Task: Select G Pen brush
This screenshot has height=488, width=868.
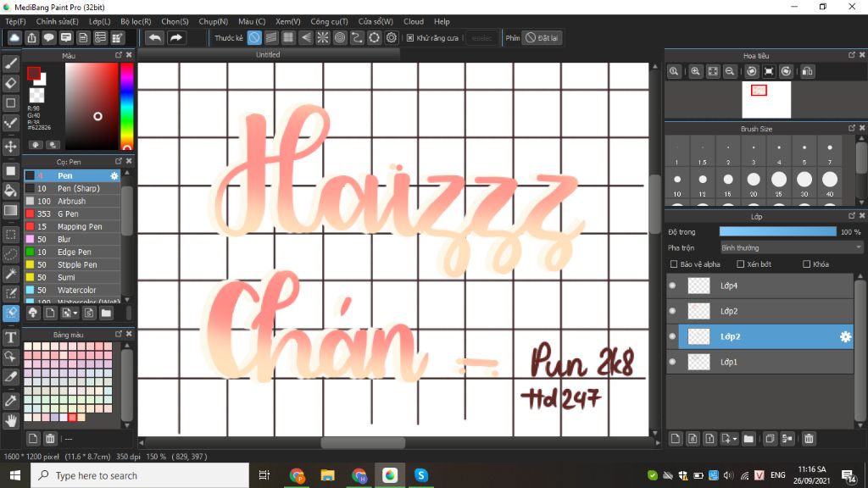Action: coord(71,213)
